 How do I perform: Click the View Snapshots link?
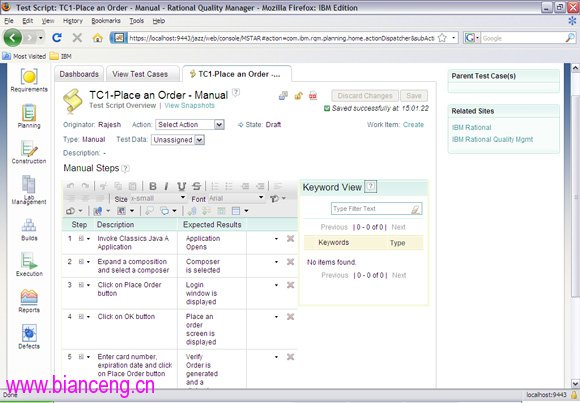click(189, 105)
